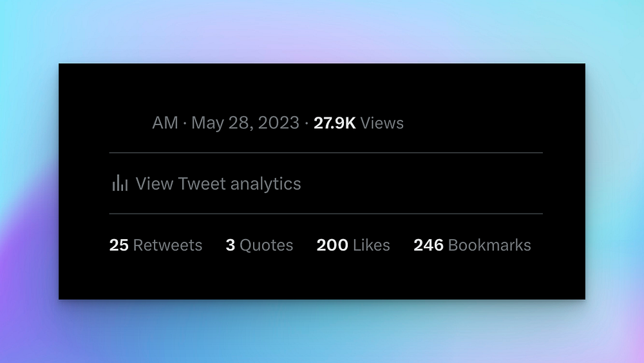The height and width of the screenshot is (363, 644).
Task: Click the number 25 before Retweets
Action: (118, 246)
